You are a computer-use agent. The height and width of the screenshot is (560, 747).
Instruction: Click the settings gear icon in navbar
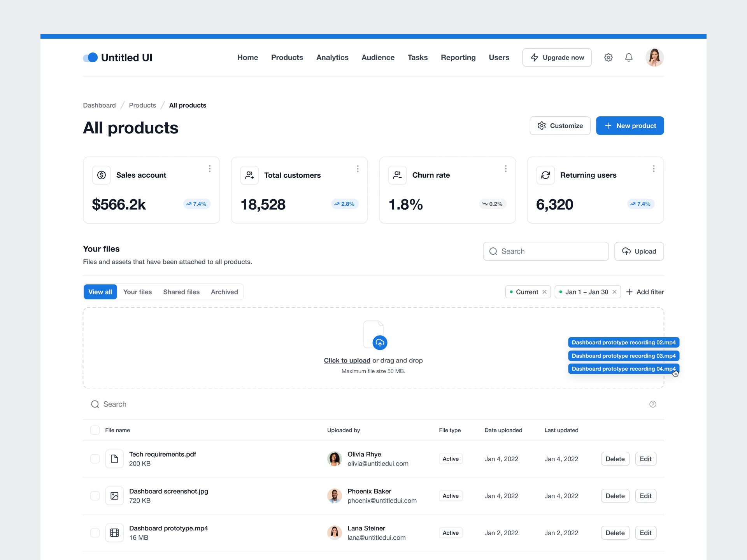pos(608,57)
